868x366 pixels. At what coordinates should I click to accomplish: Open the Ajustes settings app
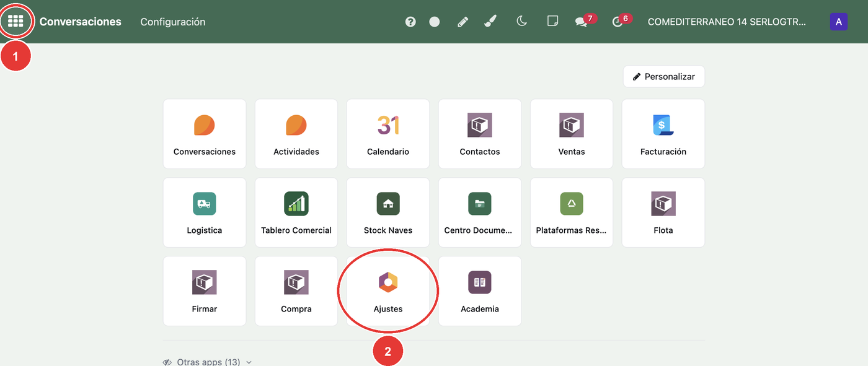(x=388, y=291)
